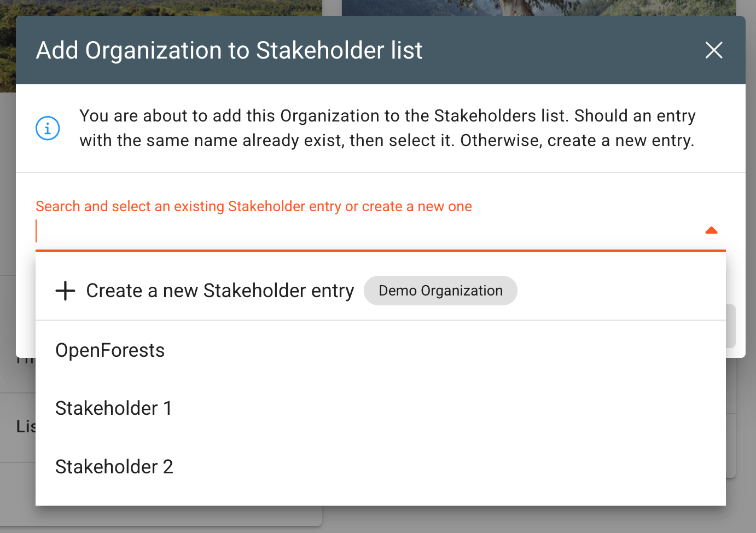
Task: Click the dark dialog header bar
Action: [x=381, y=50]
